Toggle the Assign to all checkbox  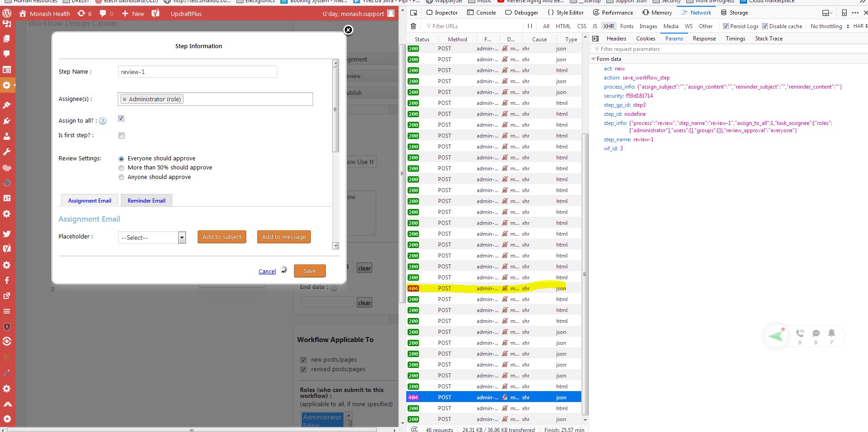pyautogui.click(x=121, y=119)
